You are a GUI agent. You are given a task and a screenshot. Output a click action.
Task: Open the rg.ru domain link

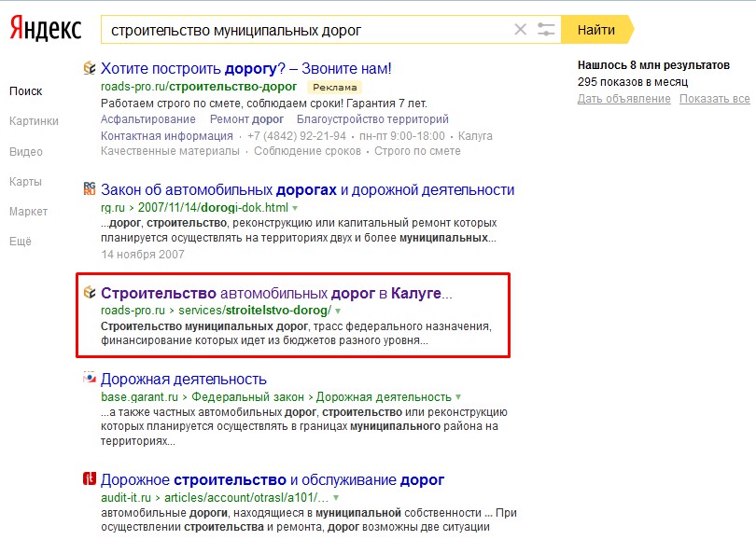[113, 208]
